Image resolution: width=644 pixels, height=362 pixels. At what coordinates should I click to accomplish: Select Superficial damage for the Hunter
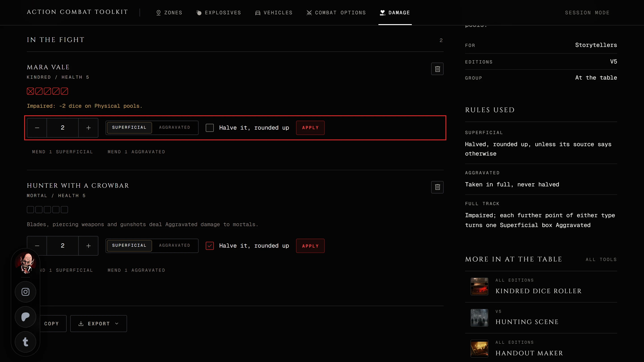(x=129, y=246)
